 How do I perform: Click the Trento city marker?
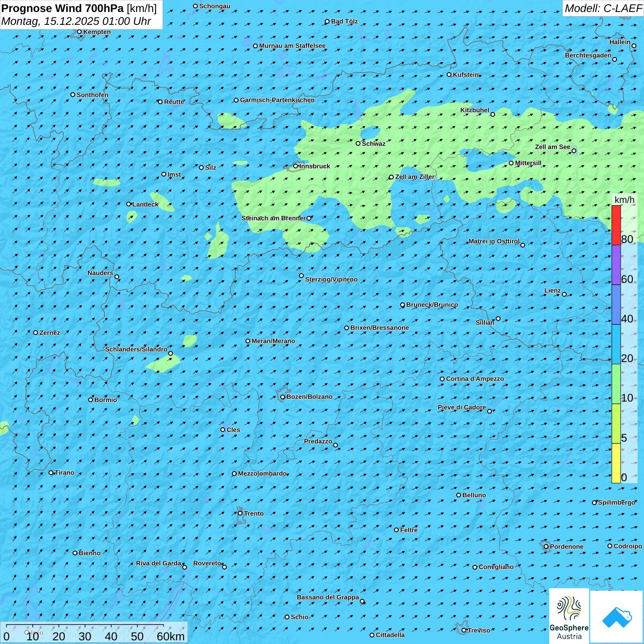coord(240,513)
